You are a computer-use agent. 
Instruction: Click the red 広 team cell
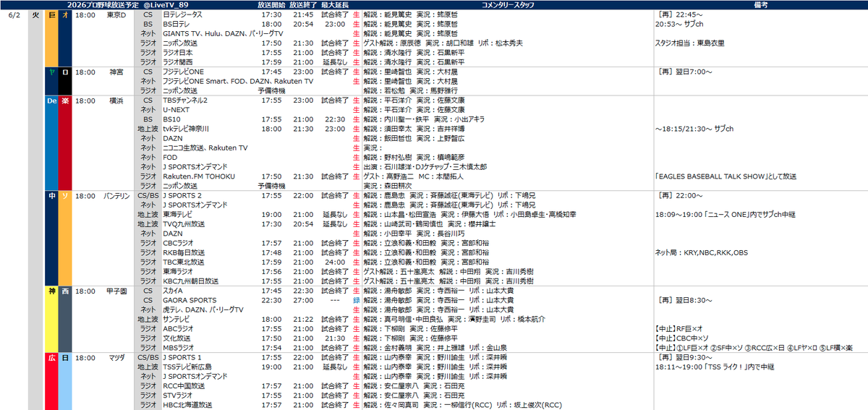click(52, 381)
